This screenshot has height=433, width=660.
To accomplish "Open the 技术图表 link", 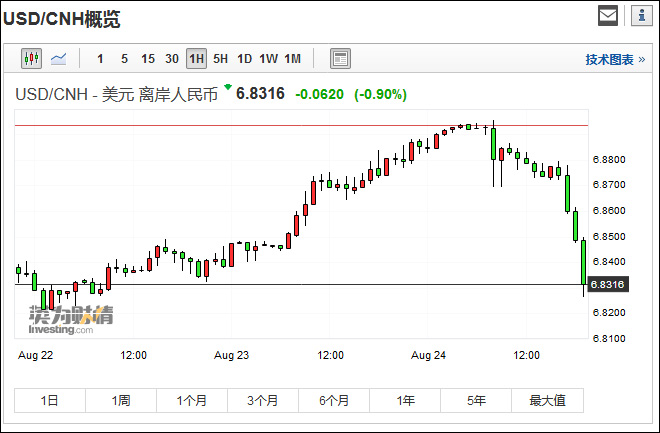I will (615, 60).
